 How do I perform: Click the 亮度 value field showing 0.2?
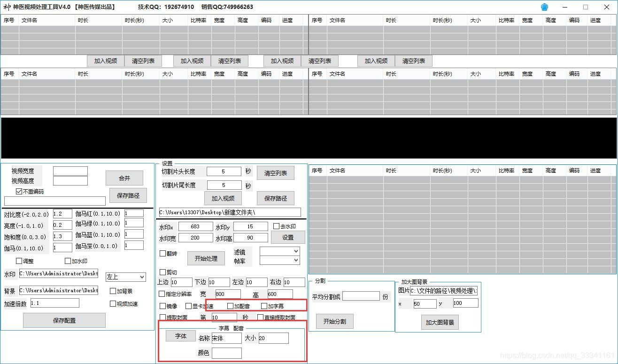pos(62,225)
